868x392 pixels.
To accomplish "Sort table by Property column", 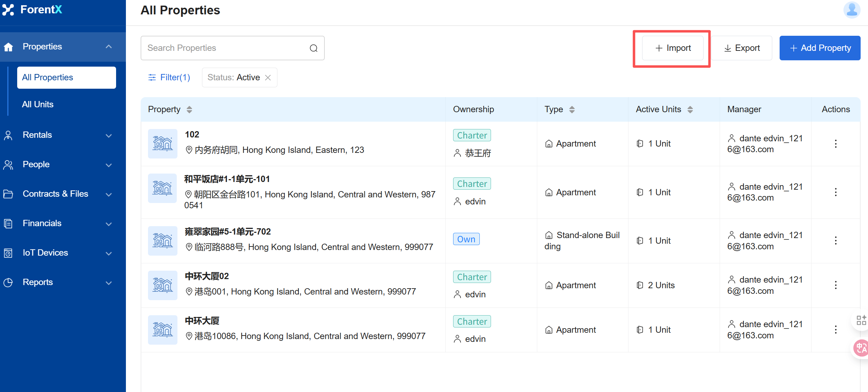I will coord(189,109).
